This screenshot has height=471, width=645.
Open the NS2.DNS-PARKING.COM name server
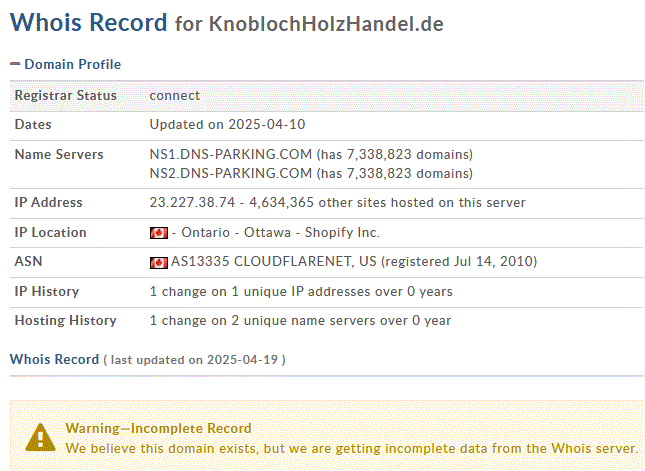(231, 173)
